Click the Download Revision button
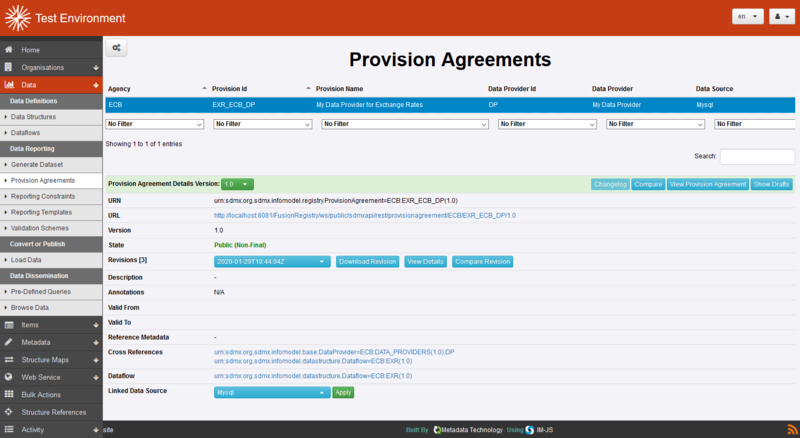 click(x=367, y=261)
